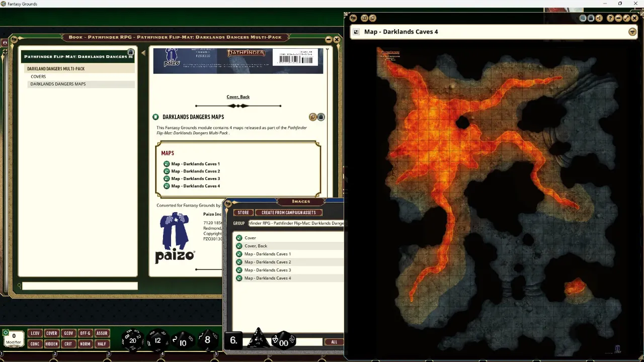This screenshot has height=362, width=644.
Task: Click the map window's resize arrow icon
Action: [x=626, y=18]
